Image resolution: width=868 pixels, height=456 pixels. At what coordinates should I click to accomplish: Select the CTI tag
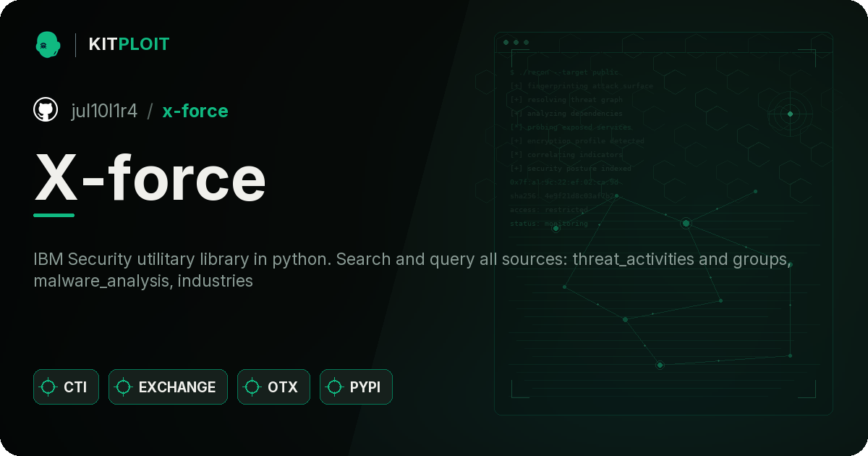(x=66, y=387)
